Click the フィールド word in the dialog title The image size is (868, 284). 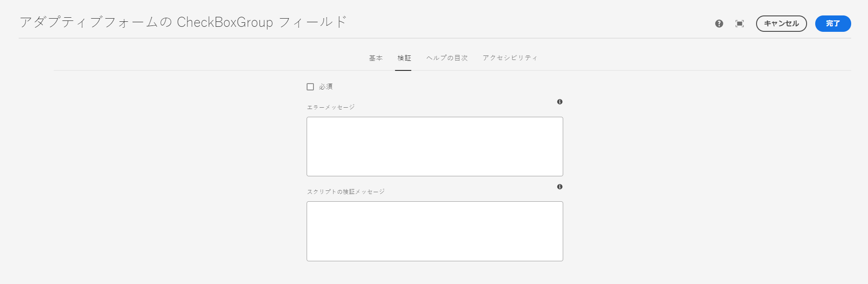click(x=313, y=22)
